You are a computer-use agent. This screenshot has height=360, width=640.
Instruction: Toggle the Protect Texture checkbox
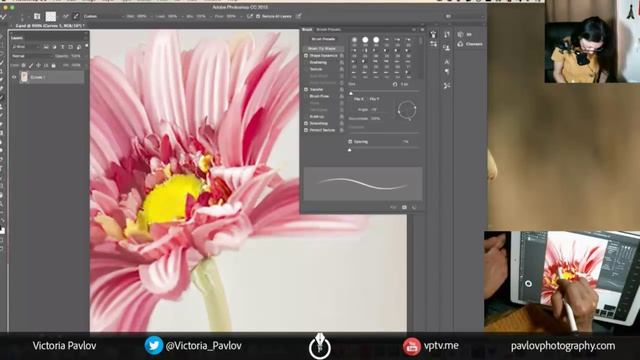pyautogui.click(x=306, y=130)
